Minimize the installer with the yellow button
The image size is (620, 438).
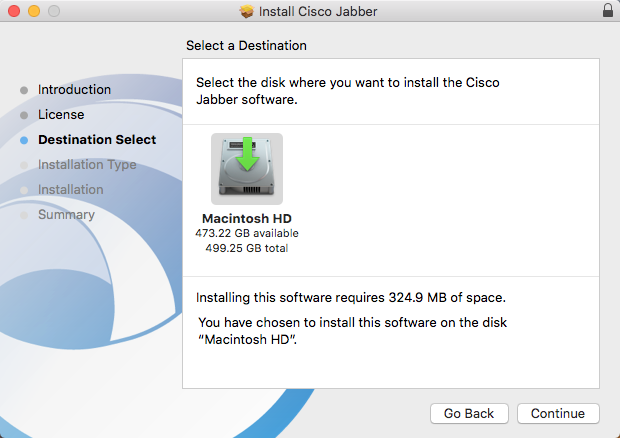pyautogui.click(x=33, y=11)
